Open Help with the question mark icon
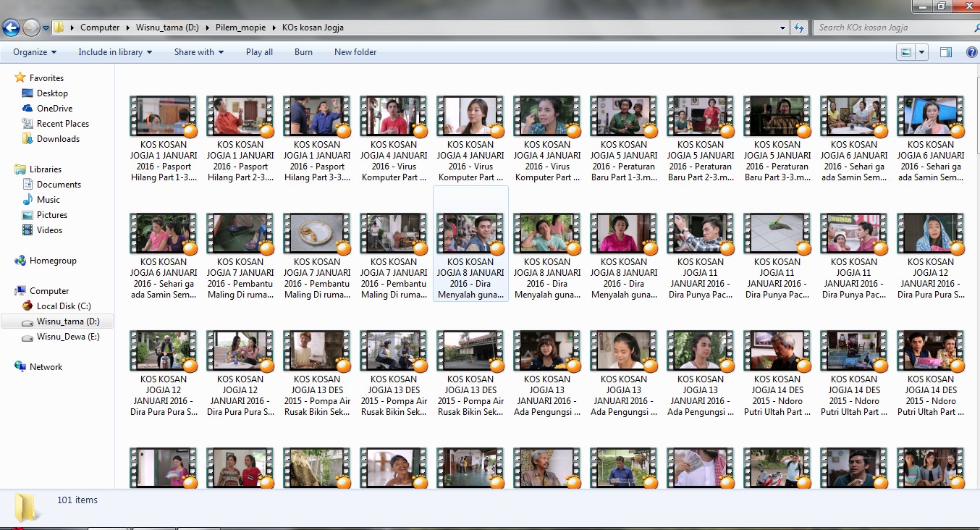 pyautogui.click(x=971, y=52)
